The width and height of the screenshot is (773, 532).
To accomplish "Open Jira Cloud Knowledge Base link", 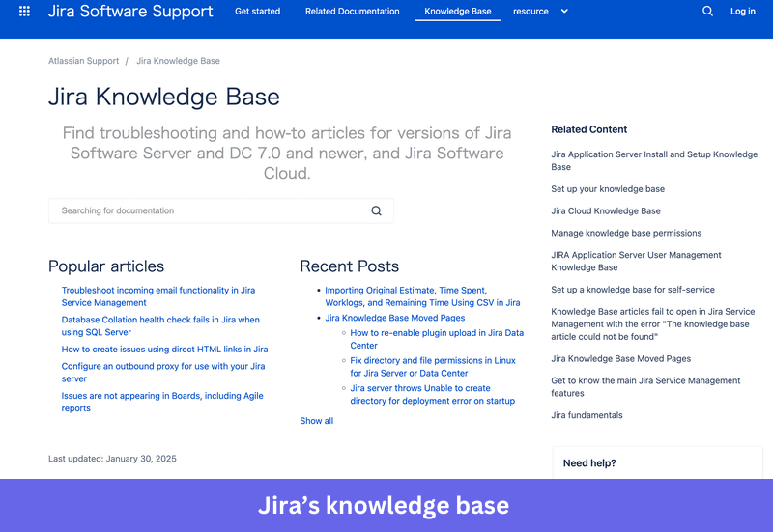I will point(606,210).
